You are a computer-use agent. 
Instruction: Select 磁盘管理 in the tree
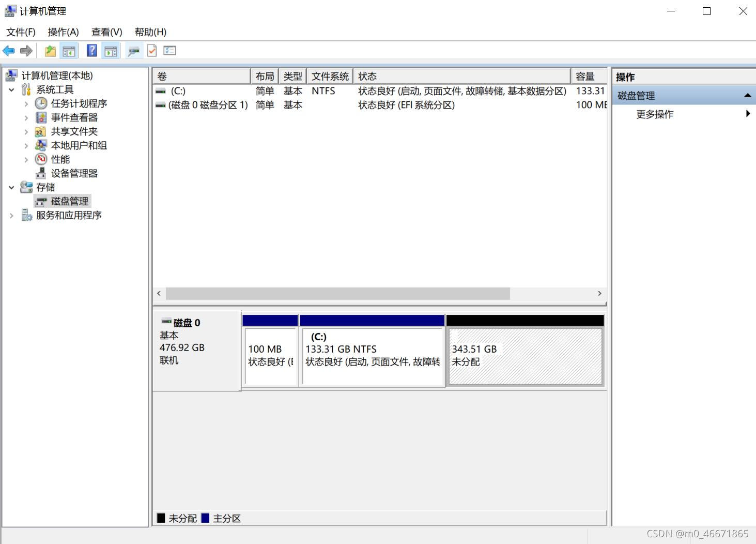pos(69,201)
